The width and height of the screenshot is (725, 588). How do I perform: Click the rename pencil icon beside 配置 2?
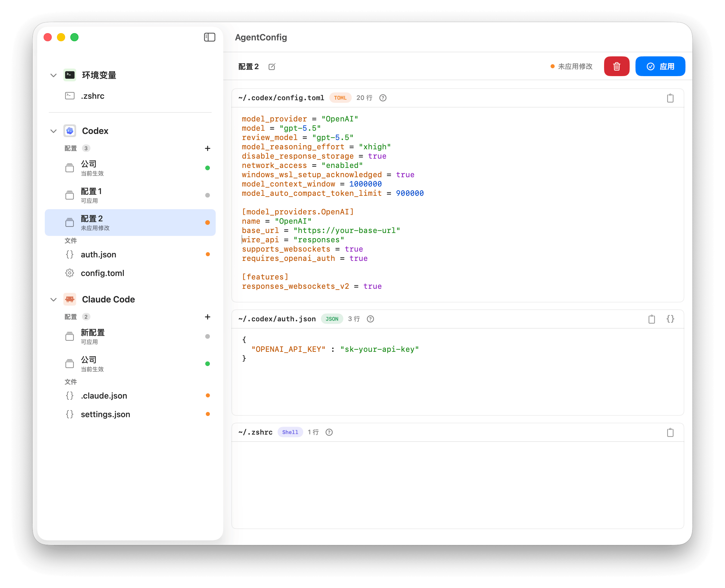point(272,67)
